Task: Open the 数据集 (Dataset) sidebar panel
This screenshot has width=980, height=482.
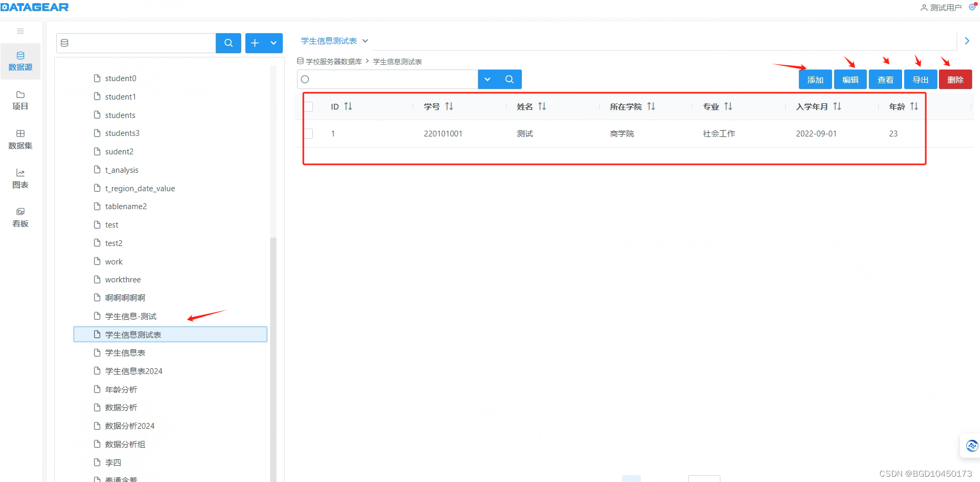Action: 20,140
